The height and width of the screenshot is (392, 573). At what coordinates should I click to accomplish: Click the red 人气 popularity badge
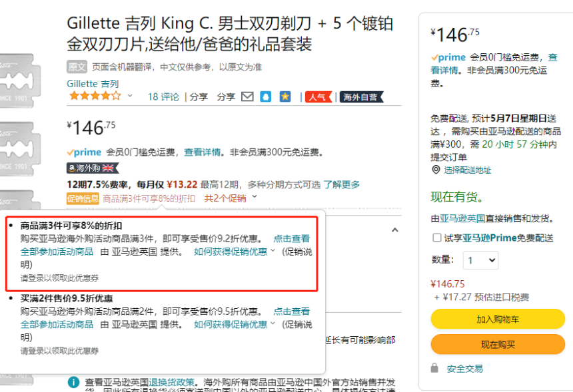click(x=318, y=97)
